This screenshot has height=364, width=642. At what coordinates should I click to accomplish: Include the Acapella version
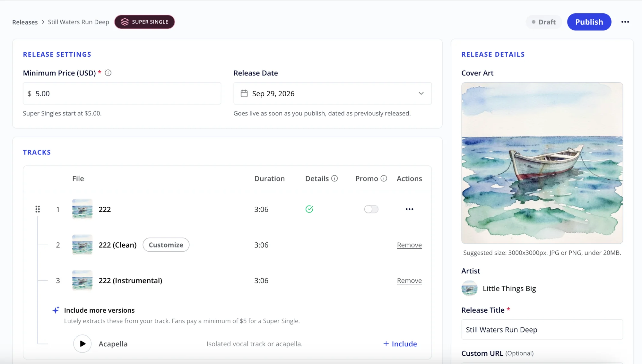(400, 344)
